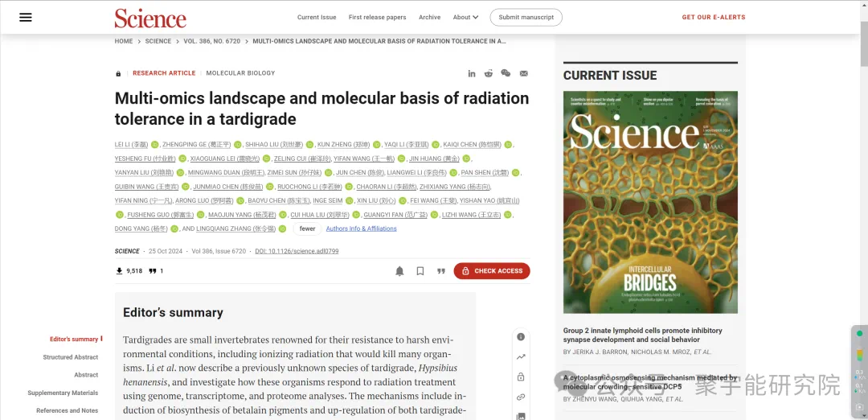The width and height of the screenshot is (868, 420).
Task: Share article via WeChat icon
Action: coord(506,73)
